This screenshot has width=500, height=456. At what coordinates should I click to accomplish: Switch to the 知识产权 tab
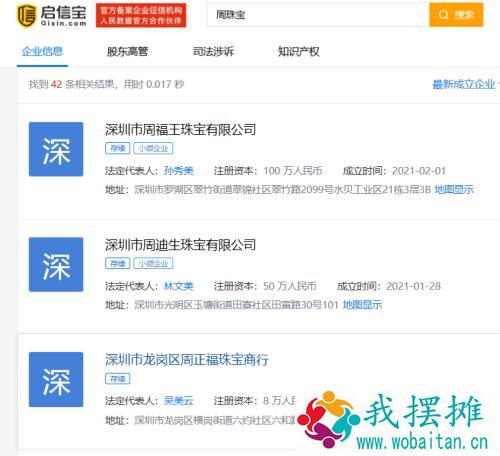coord(299,51)
